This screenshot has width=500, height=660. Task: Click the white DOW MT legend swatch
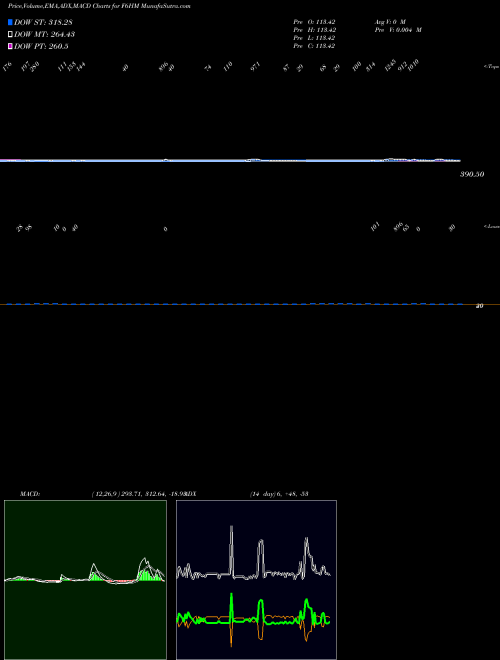pos(10,35)
